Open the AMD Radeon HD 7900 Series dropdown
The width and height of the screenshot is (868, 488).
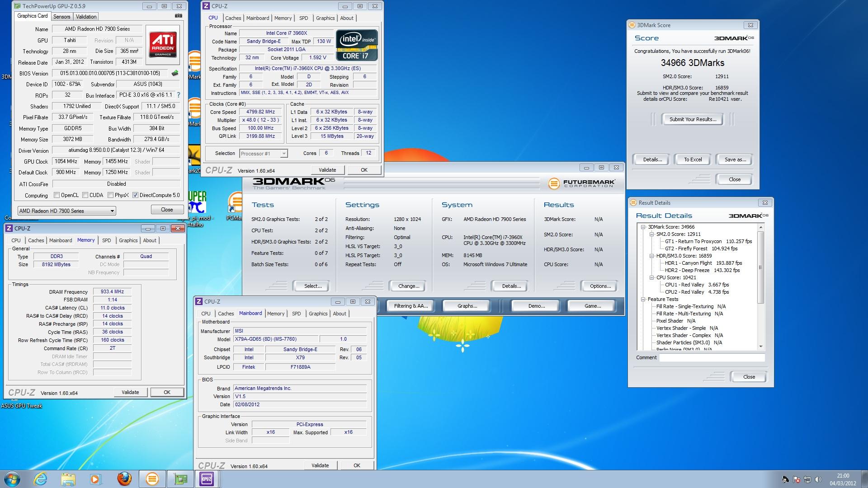pos(66,211)
